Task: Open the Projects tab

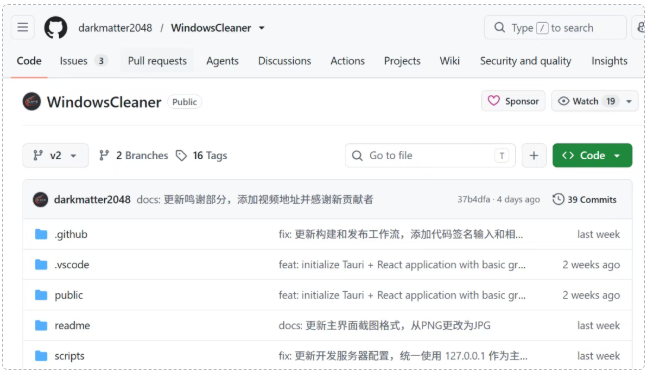Action: [x=402, y=61]
